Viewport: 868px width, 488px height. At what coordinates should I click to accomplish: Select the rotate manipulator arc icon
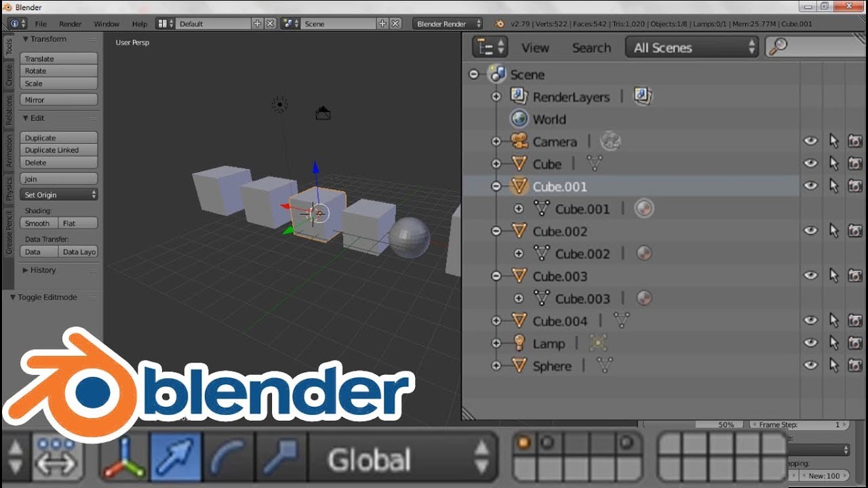tap(228, 457)
